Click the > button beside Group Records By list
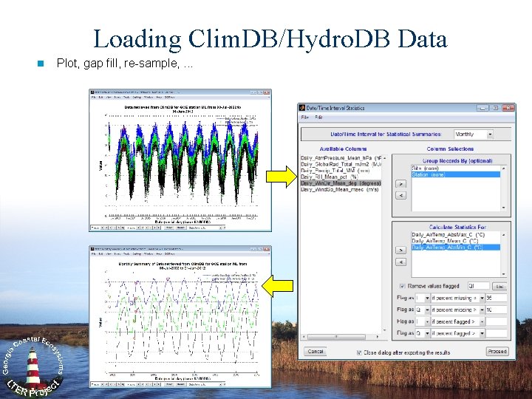 [401, 183]
